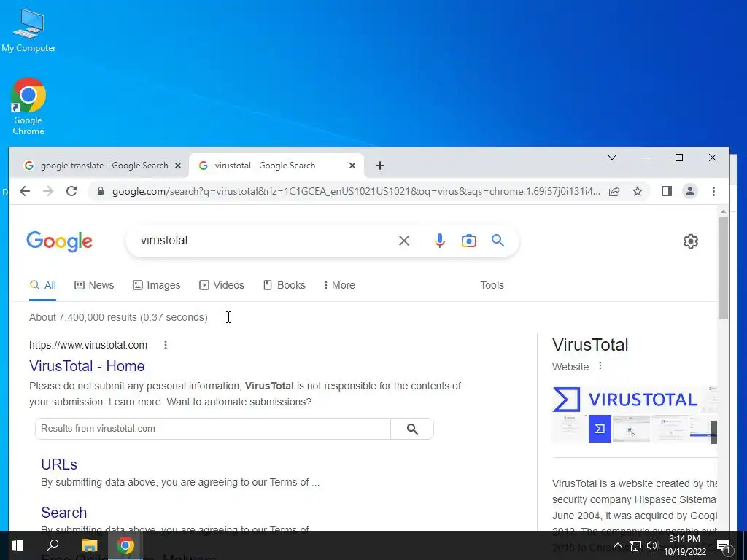Switch to Books results
This screenshot has height=560, width=747.
click(285, 285)
